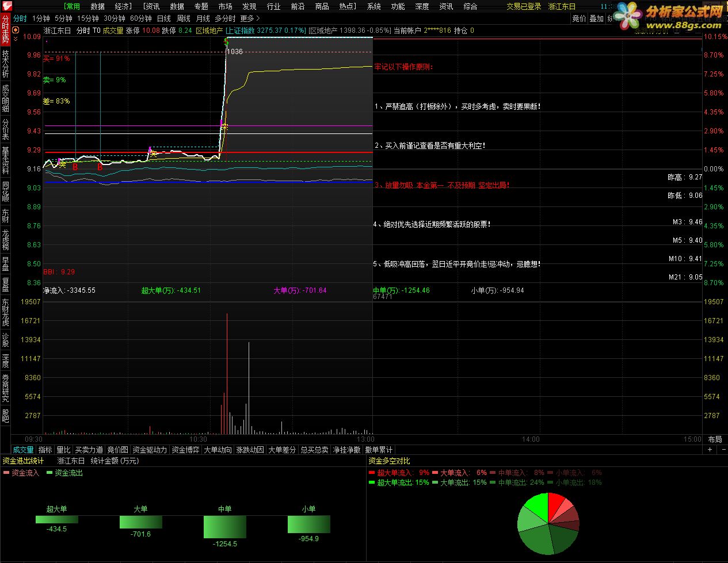
Task: Expand the 更多 period options
Action: (250, 18)
